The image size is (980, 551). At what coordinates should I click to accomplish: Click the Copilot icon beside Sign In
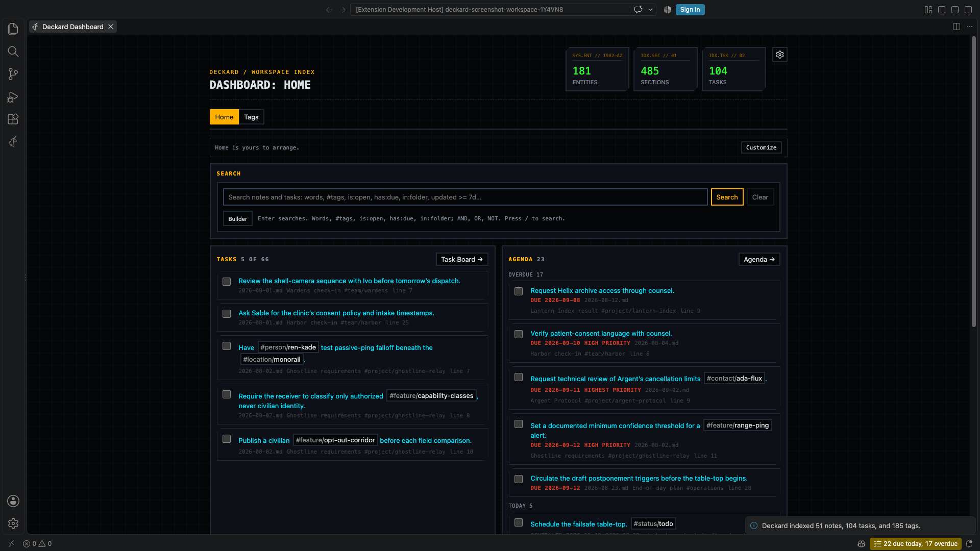tap(667, 10)
